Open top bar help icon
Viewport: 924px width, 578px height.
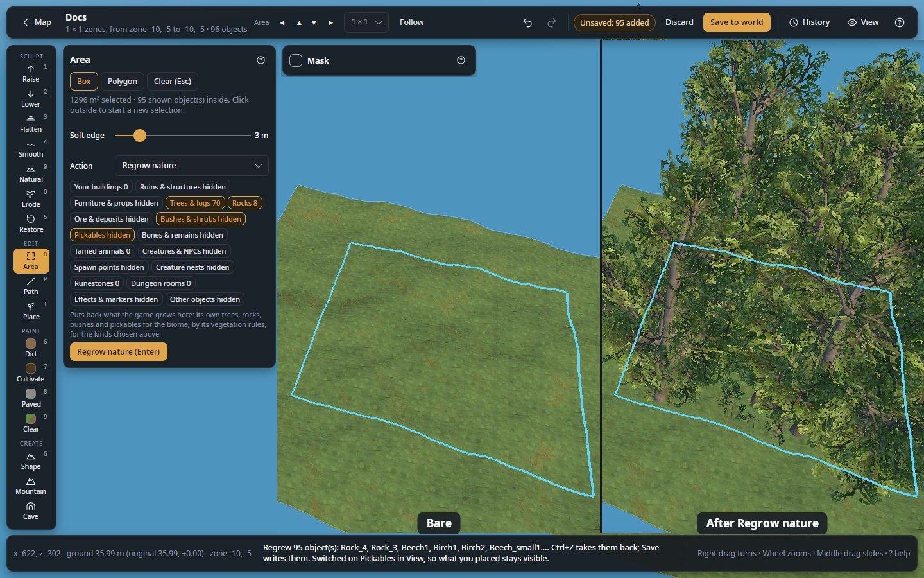[900, 22]
